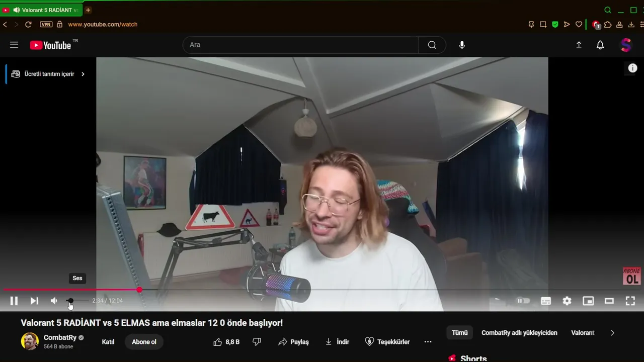This screenshot has width=644, height=362.
Task: Open the browser profile icon
Action: 619,24
